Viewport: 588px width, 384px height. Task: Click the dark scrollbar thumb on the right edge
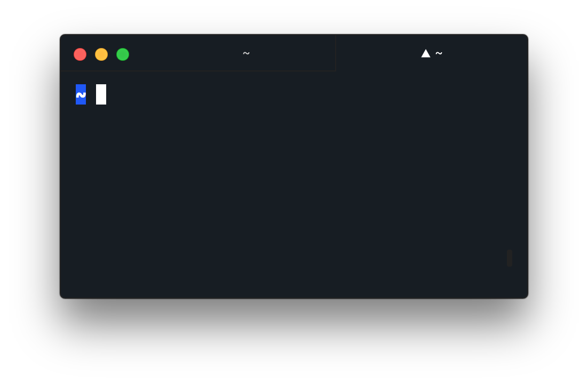tap(509, 258)
